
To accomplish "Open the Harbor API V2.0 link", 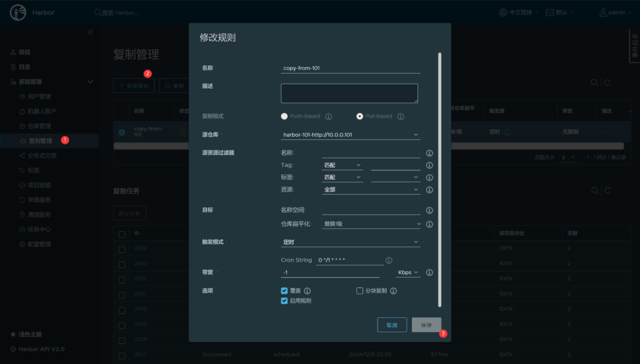I will pos(42,349).
